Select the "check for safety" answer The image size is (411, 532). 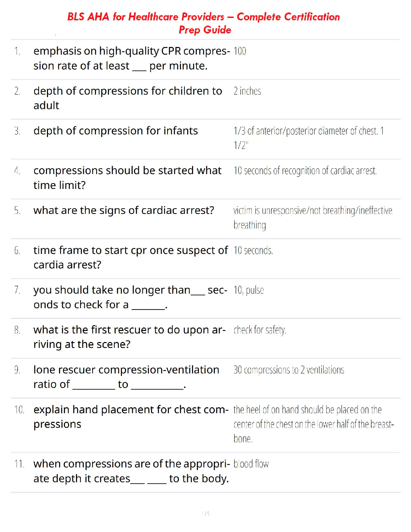pyautogui.click(x=260, y=330)
